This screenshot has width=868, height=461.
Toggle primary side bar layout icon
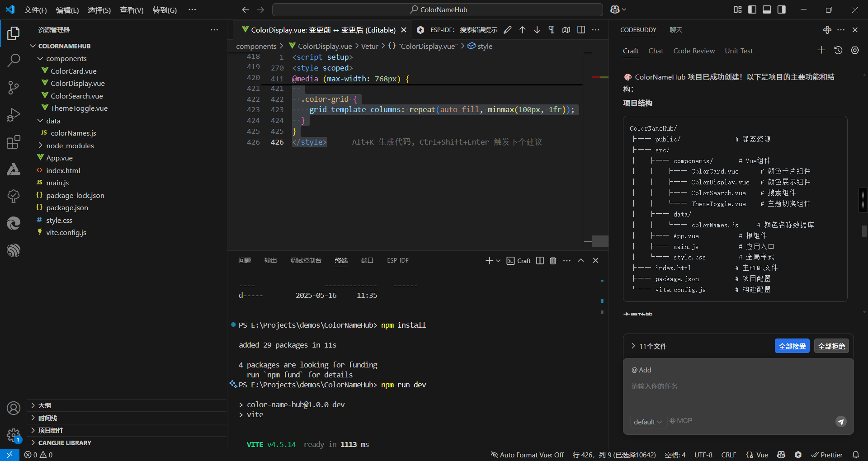click(x=752, y=9)
